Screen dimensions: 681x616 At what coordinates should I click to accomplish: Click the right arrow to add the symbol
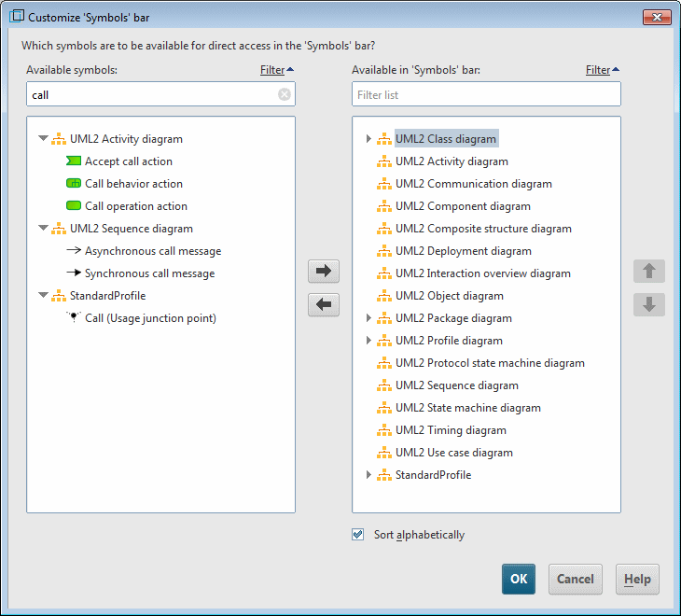point(324,271)
